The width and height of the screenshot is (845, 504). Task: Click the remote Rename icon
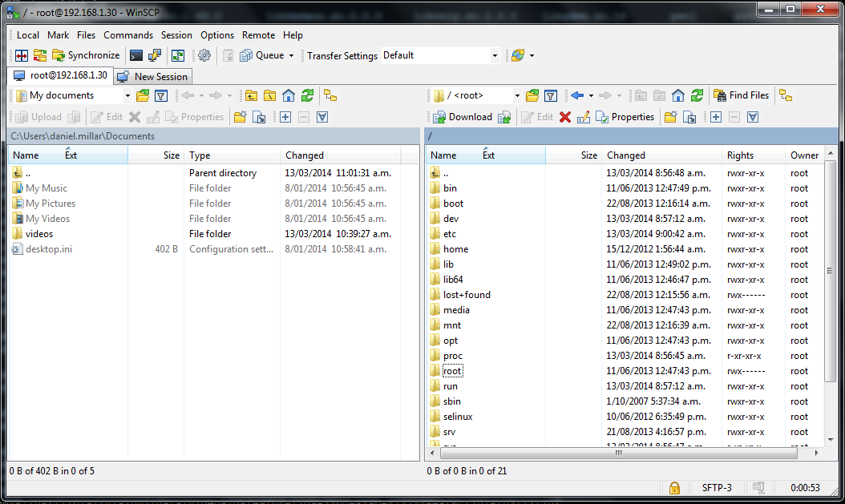(584, 117)
